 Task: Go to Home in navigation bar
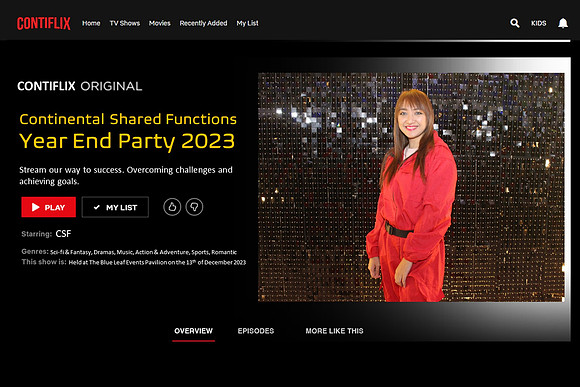pyautogui.click(x=91, y=23)
